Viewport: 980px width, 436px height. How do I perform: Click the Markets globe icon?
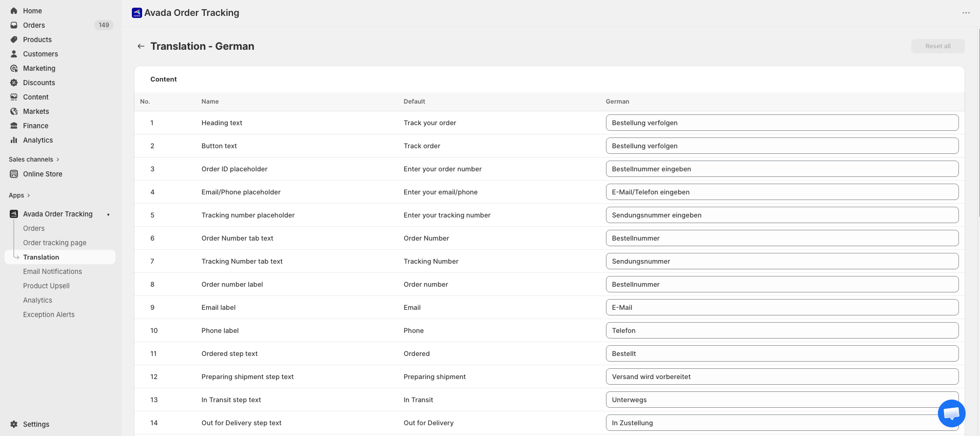tap(14, 111)
